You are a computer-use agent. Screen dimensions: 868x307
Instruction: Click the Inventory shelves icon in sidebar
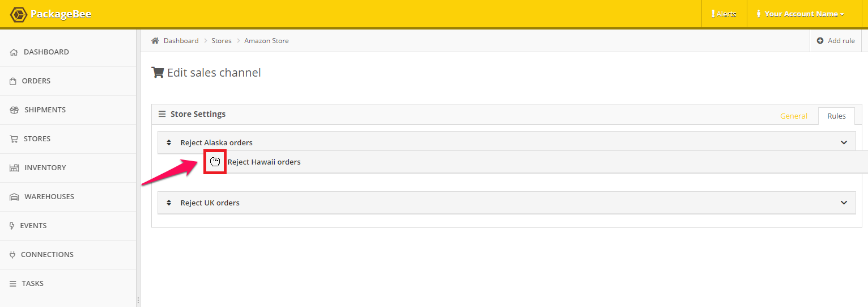14,168
